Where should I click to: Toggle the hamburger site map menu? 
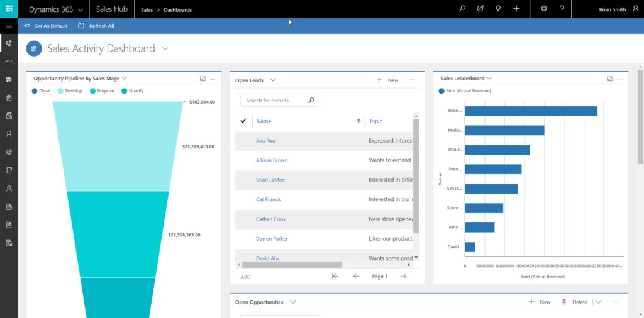[9, 26]
